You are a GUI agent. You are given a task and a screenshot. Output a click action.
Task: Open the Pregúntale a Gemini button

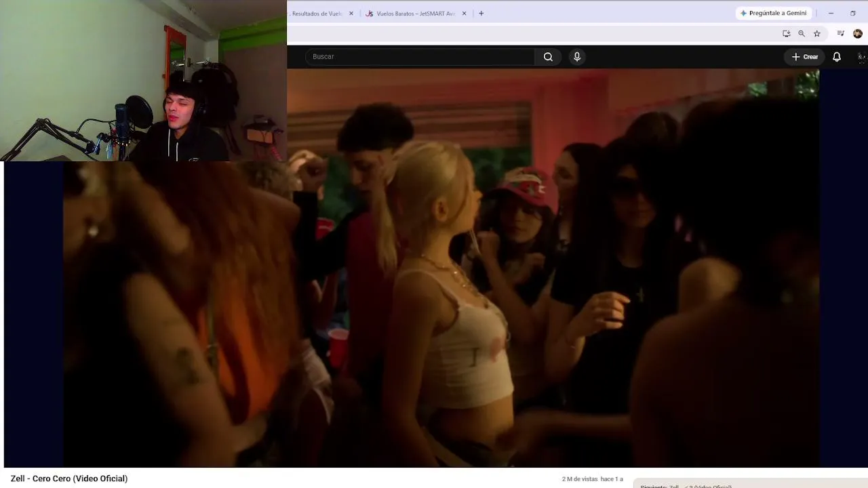(773, 13)
